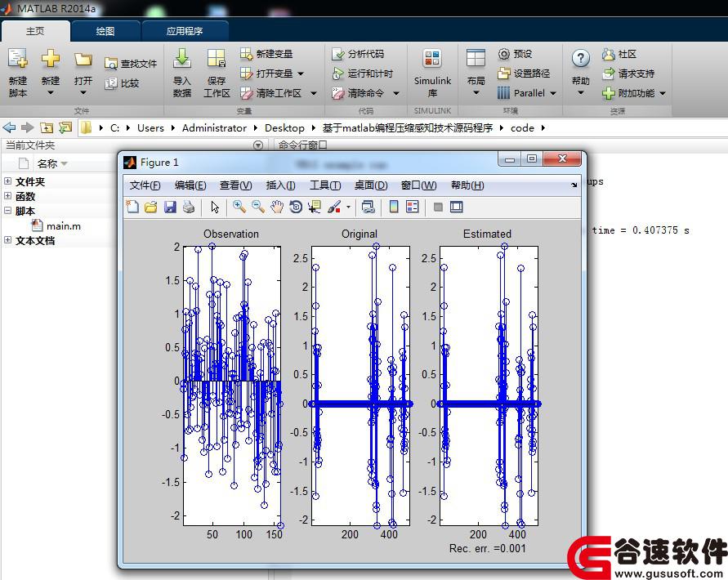Image resolution: width=728 pixels, height=580 pixels.
Task: Open Figure 1 桌面(D) menu
Action: tap(371, 185)
